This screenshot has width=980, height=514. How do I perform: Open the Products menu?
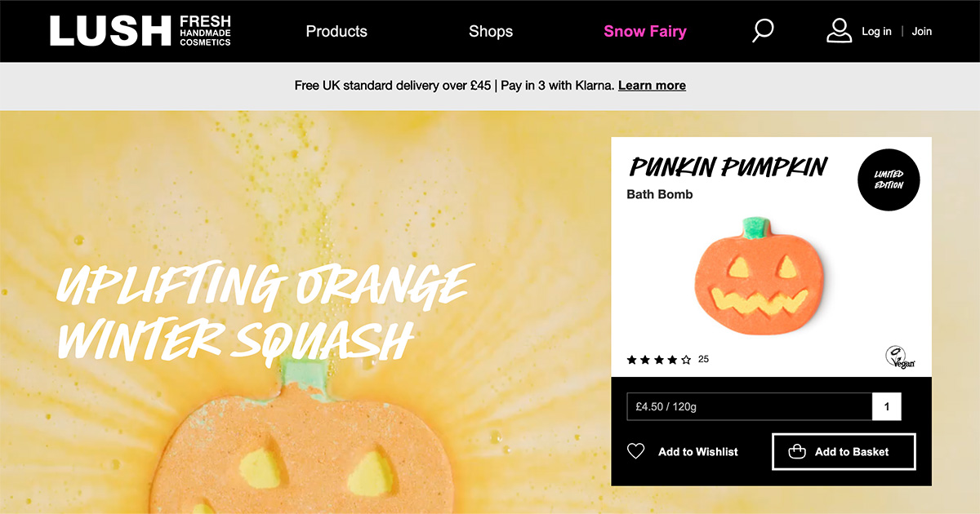click(336, 31)
